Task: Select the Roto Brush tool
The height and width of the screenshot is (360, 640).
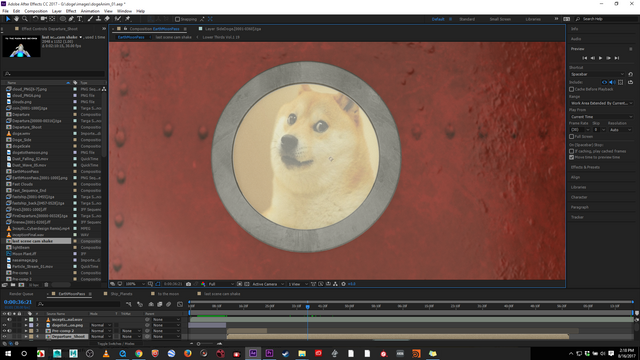Action: click(x=118, y=19)
